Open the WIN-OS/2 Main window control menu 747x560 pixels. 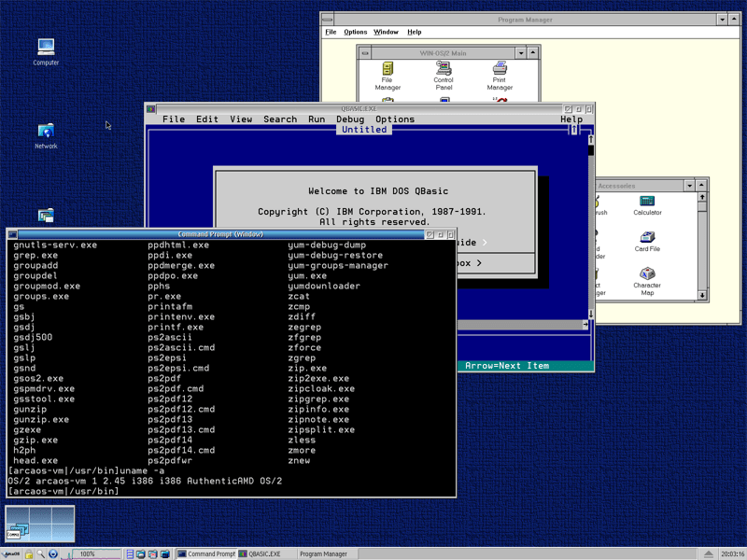click(x=365, y=53)
